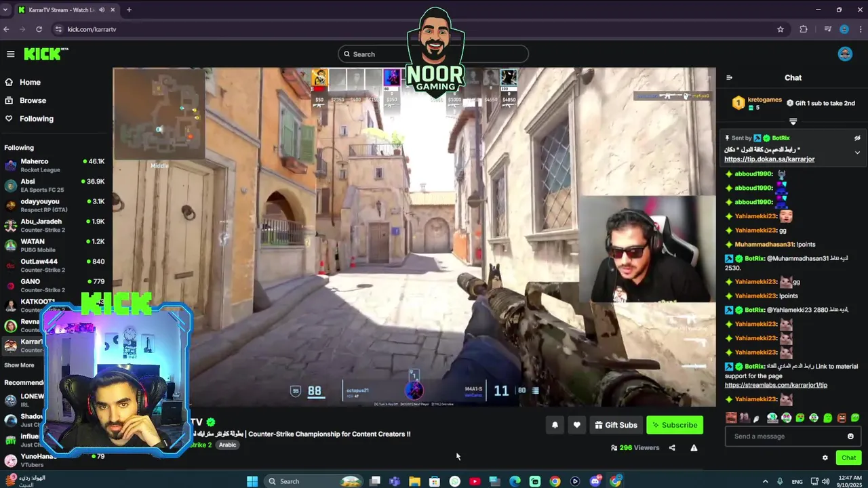The image size is (868, 488).
Task: Open the Maherco channel in Following
Action: tap(54, 165)
